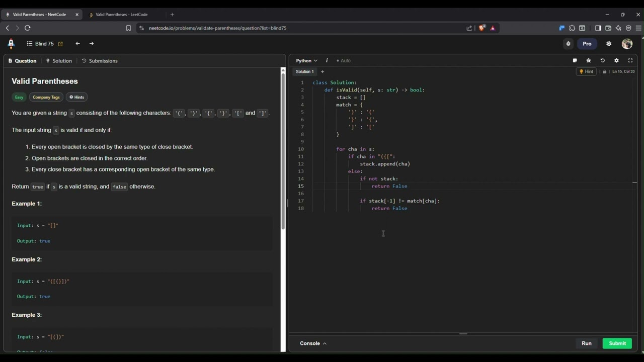Click line number 10 in gutter

pos(301,149)
